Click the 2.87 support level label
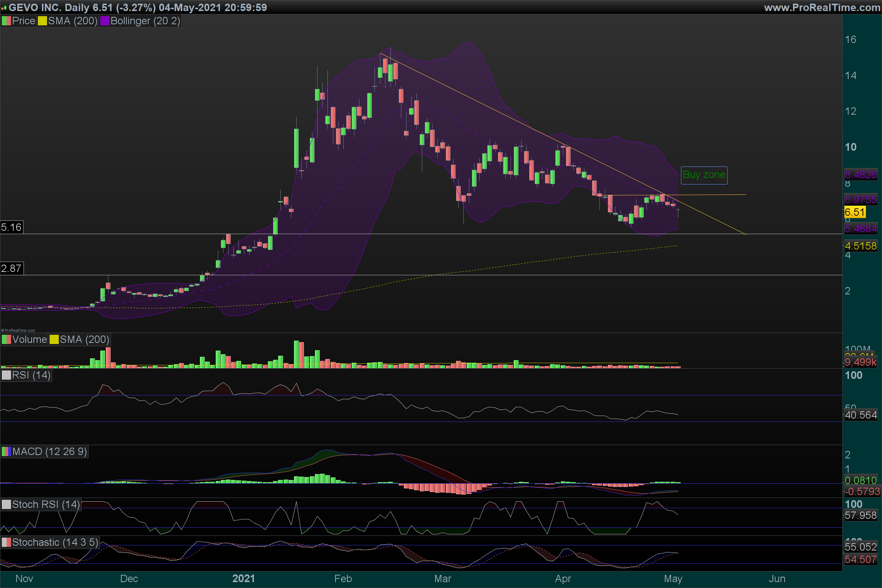Image resolution: width=882 pixels, height=588 pixels. coord(11,269)
